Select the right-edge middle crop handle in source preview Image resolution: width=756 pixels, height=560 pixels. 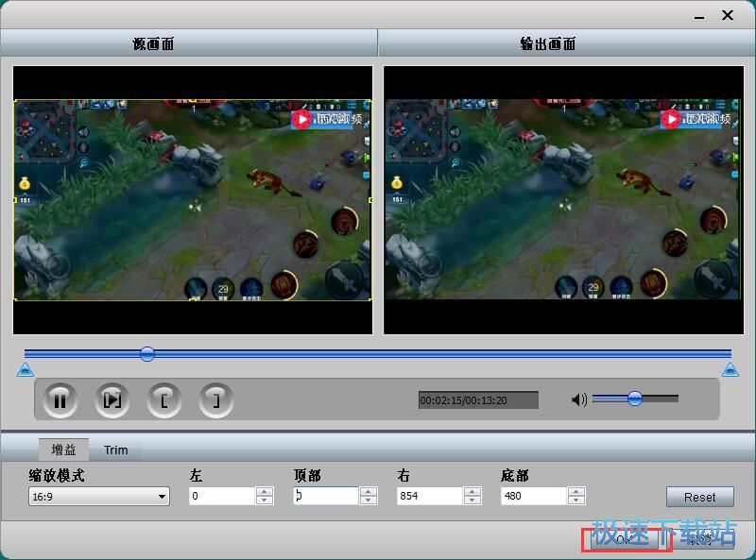tap(370, 200)
